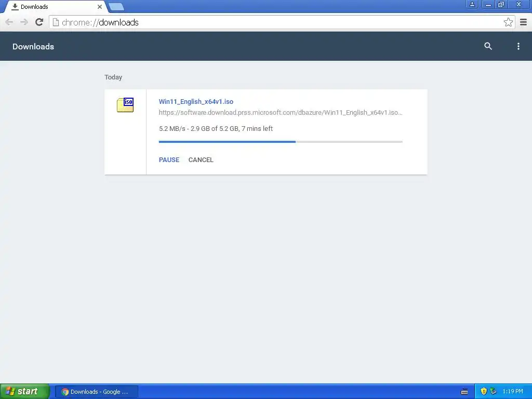Click the software.download.prss.microsoft.com source URL
This screenshot has width=532, height=399.
(x=281, y=113)
